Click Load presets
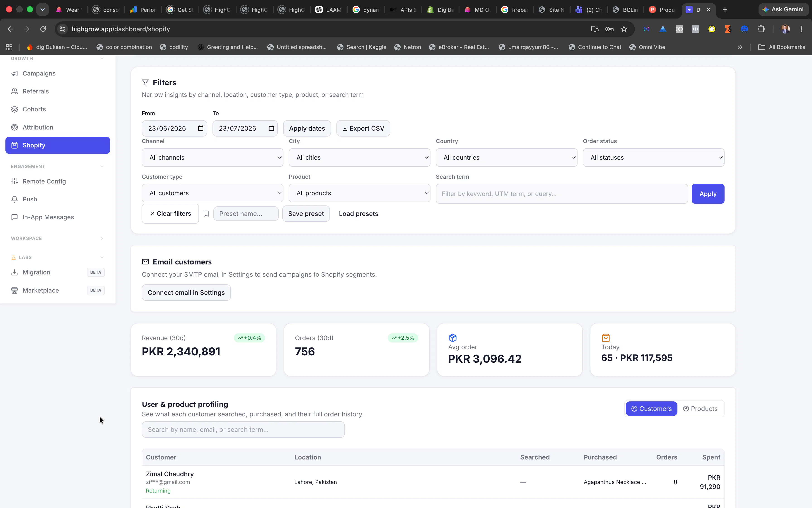This screenshot has width=812, height=508. tap(358, 214)
